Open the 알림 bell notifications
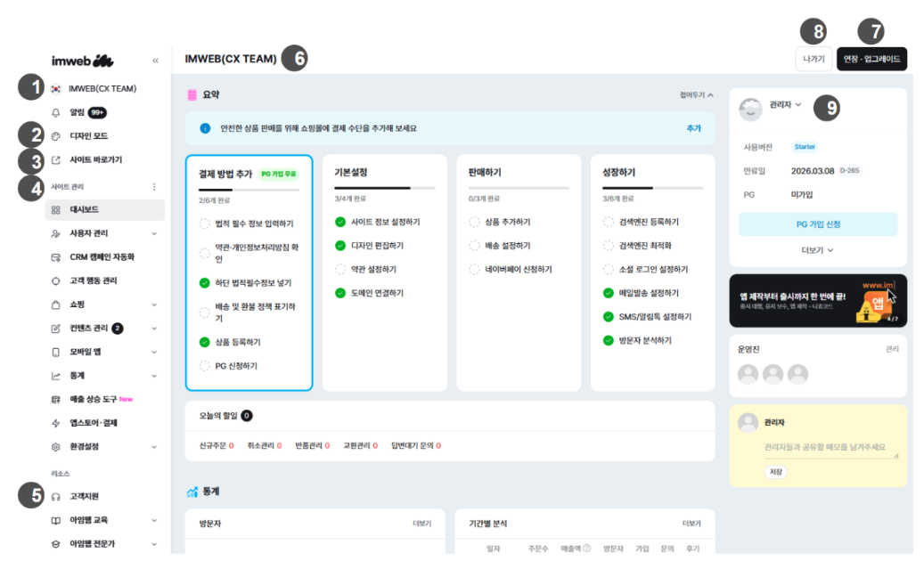The image size is (924, 577). click(56, 112)
